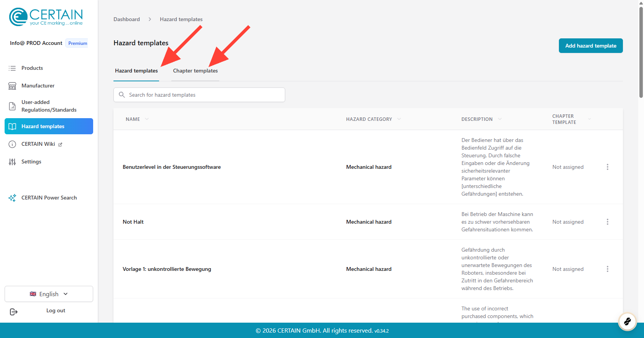Click Not assigned in Benutzerlevel row
644x338 pixels.
[x=568, y=167]
